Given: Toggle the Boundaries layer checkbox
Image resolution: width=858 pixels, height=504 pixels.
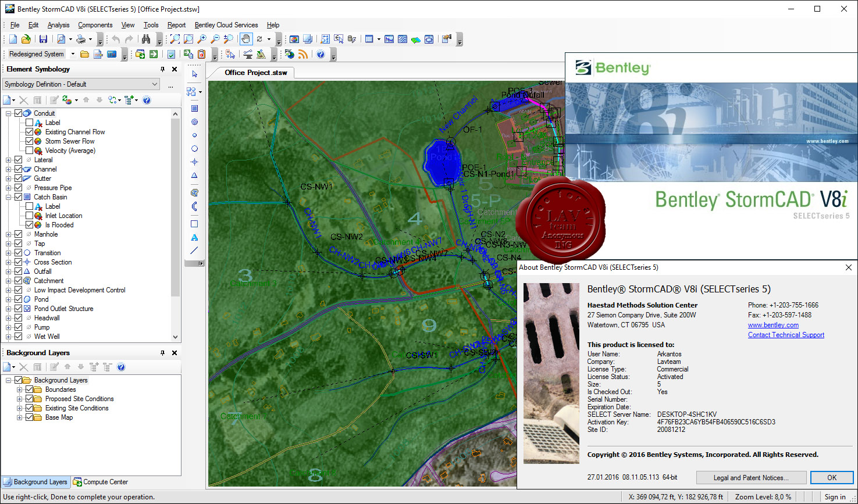Looking at the screenshot, I should 29,389.
